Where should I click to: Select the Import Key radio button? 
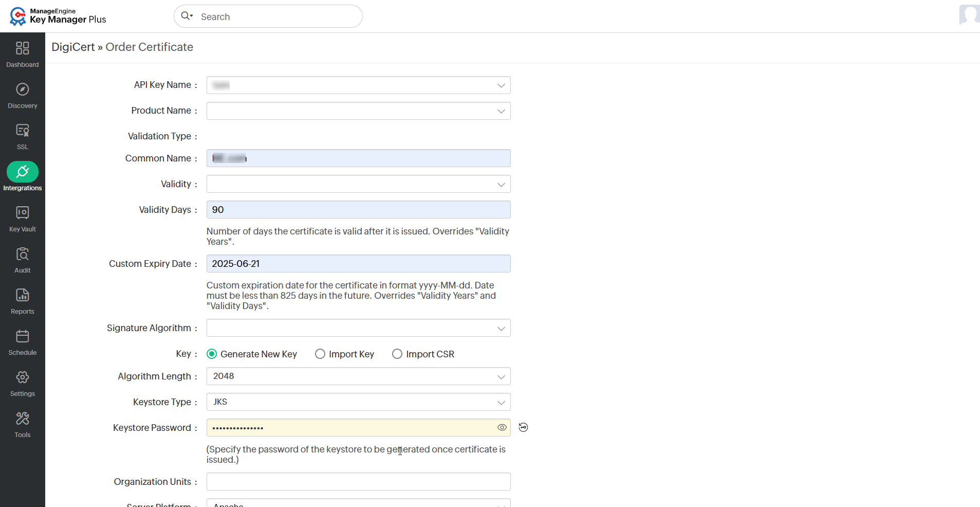[320, 354]
